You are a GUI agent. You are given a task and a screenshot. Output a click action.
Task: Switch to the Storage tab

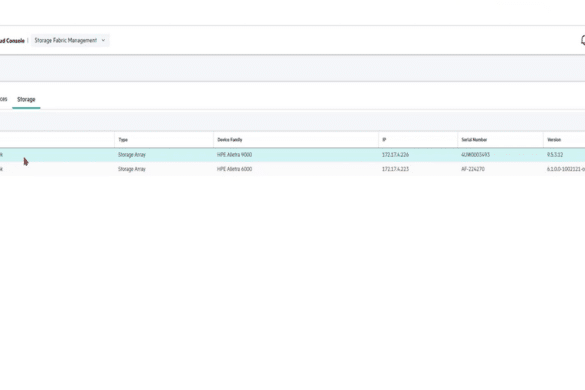[x=26, y=99]
